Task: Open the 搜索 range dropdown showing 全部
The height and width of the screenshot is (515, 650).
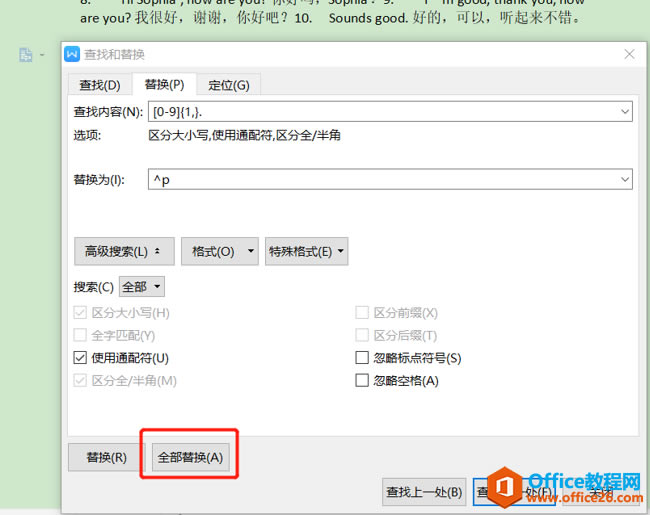Action: tap(142, 287)
